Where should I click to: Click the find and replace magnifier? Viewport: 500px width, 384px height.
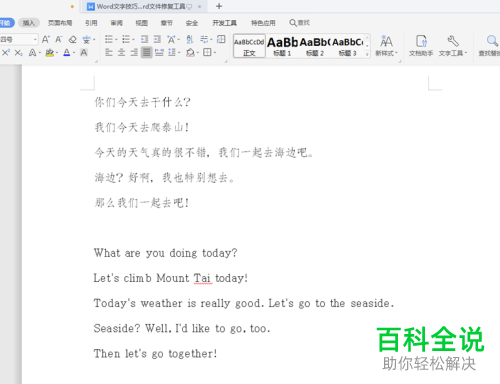click(490, 46)
